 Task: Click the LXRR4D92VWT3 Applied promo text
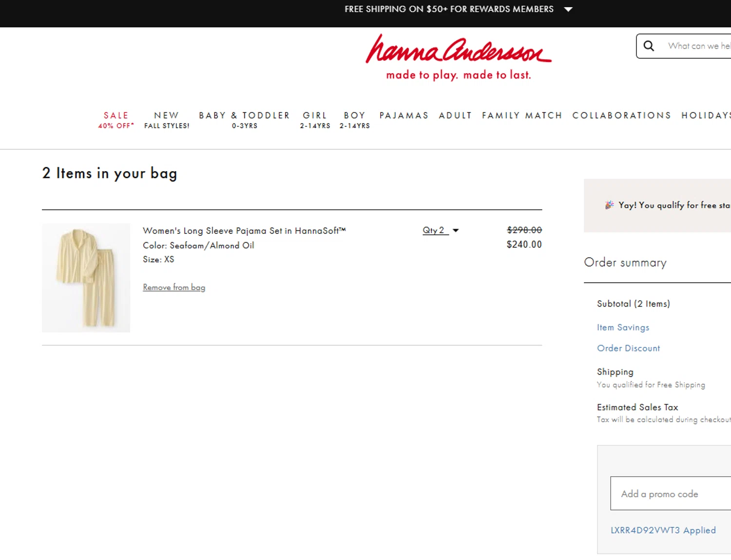[663, 530]
